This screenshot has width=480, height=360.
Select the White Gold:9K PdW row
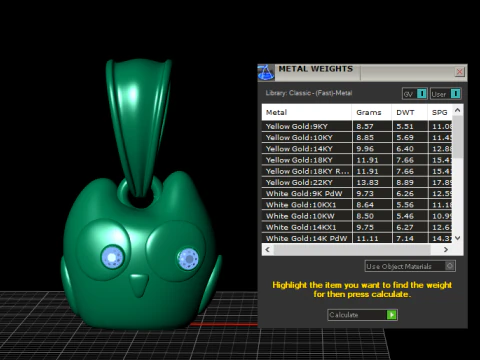(357, 193)
